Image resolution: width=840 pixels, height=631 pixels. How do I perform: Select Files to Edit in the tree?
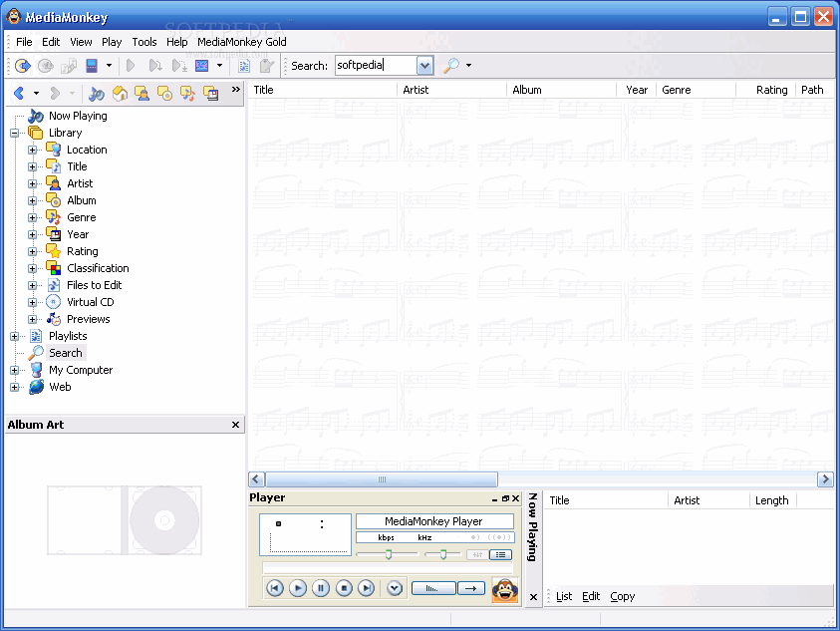point(95,285)
